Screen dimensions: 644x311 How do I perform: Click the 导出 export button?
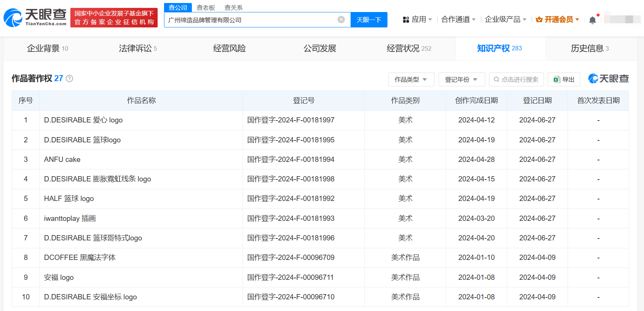[x=564, y=80]
